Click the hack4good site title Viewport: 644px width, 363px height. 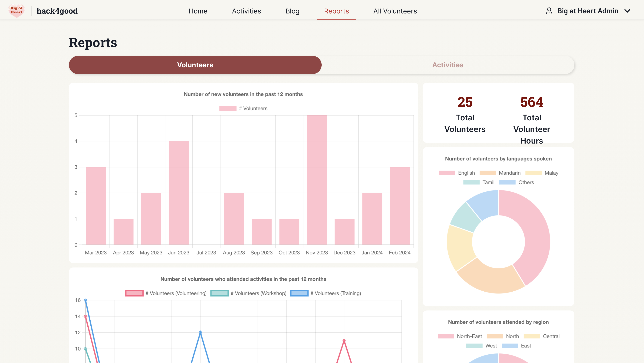(57, 11)
